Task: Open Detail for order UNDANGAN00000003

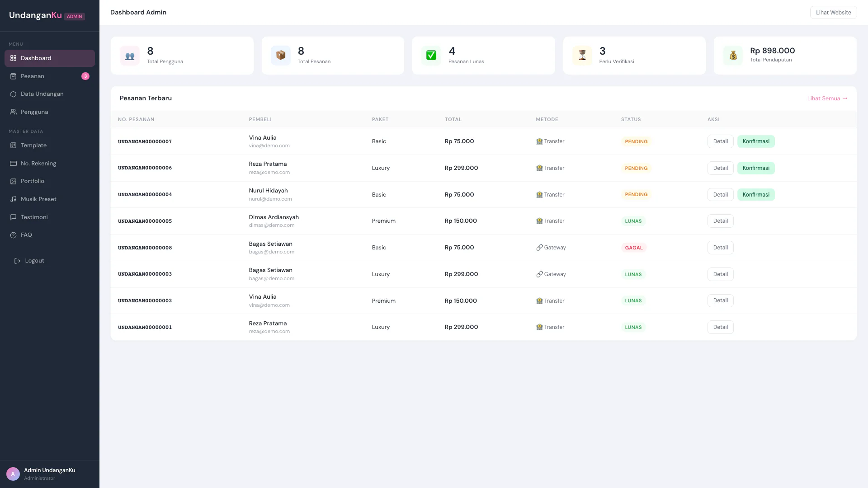Action: [x=720, y=274]
